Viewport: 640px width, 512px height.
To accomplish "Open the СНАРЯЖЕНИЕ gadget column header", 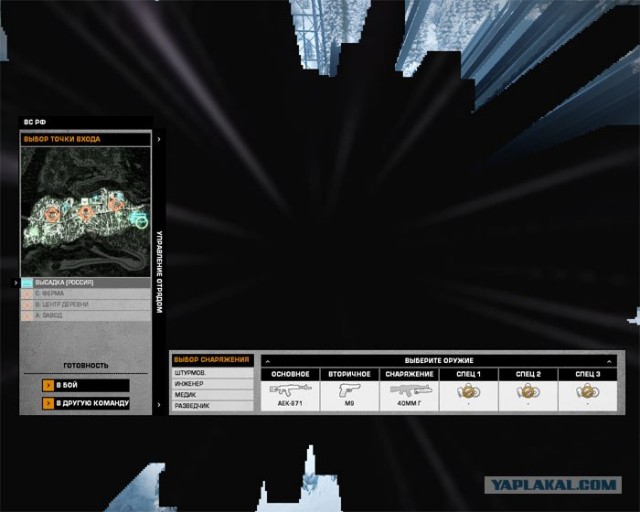I will pos(409,374).
